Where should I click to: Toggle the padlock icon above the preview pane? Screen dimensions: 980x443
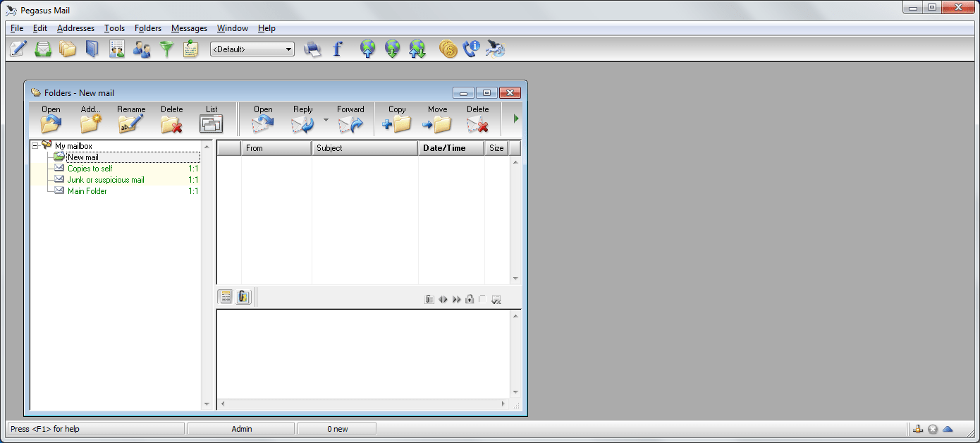click(x=470, y=298)
